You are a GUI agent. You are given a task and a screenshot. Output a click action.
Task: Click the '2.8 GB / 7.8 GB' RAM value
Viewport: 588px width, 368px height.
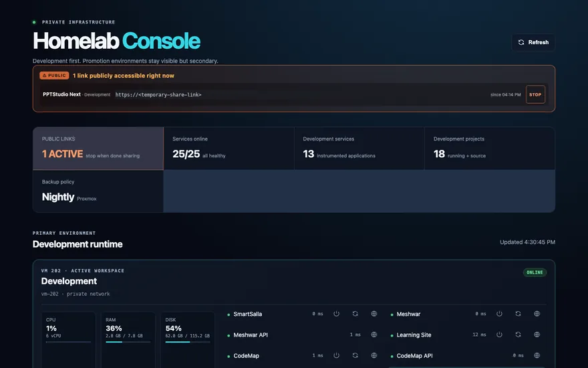click(124, 336)
